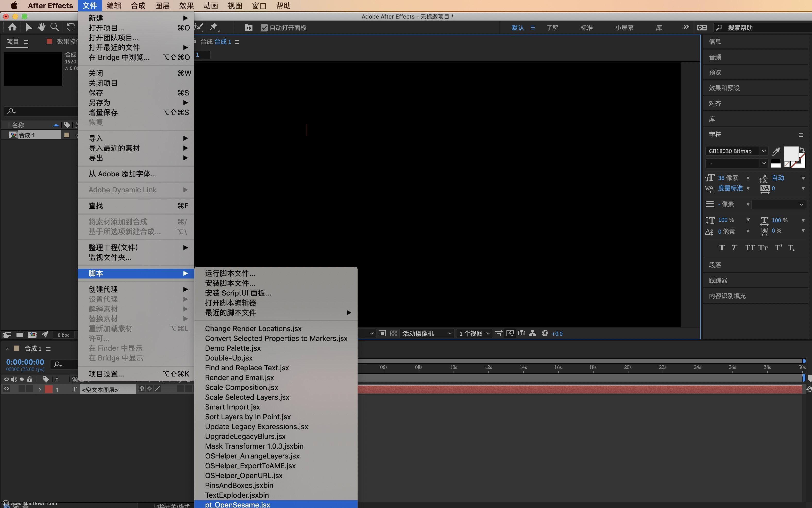
Task: Enable Subscript text button
Action: coord(791,248)
